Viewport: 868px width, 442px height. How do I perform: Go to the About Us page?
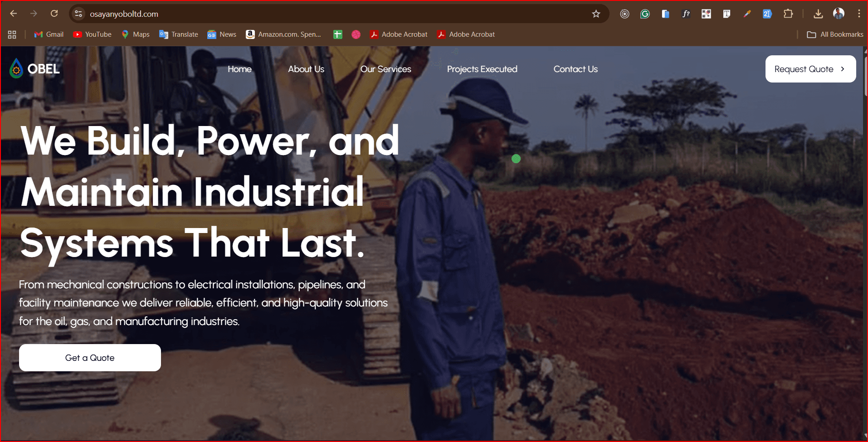[x=306, y=69]
